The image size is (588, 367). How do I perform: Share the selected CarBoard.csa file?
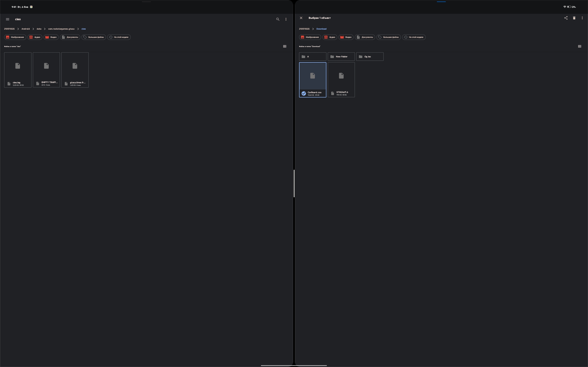[566, 18]
